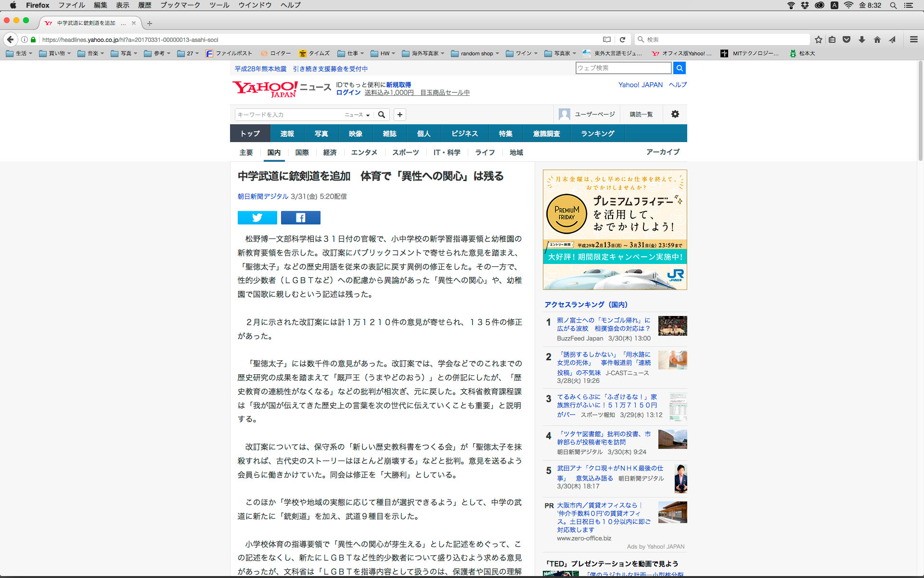The image size is (924, 578).
Task: Switch to the ランキング navigation tab
Action: coord(597,133)
